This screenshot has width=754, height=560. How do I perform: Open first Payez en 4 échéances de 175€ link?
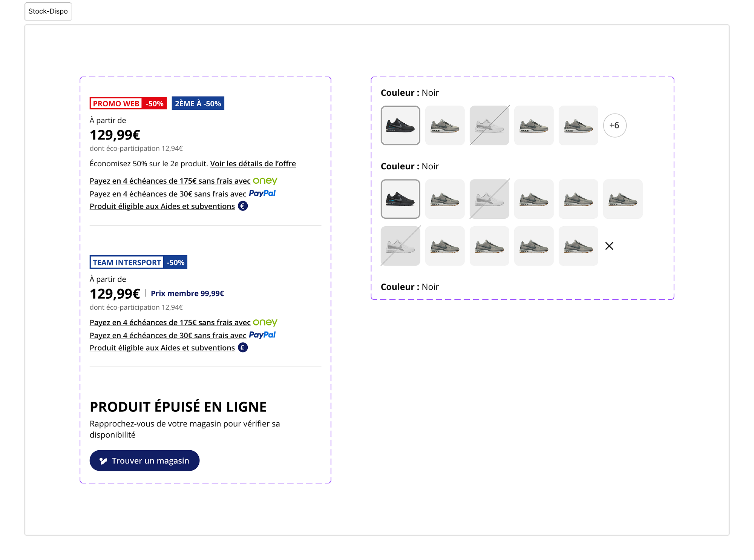pyautogui.click(x=170, y=181)
